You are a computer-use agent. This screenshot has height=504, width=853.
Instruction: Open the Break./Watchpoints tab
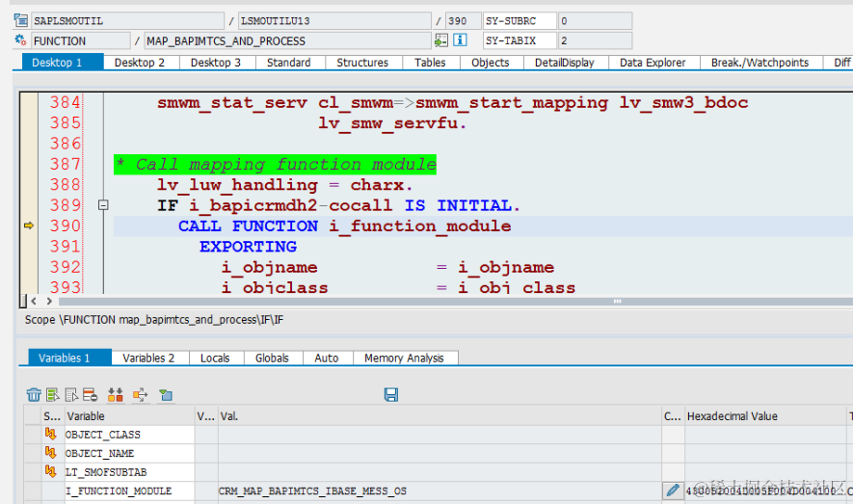[x=760, y=63]
